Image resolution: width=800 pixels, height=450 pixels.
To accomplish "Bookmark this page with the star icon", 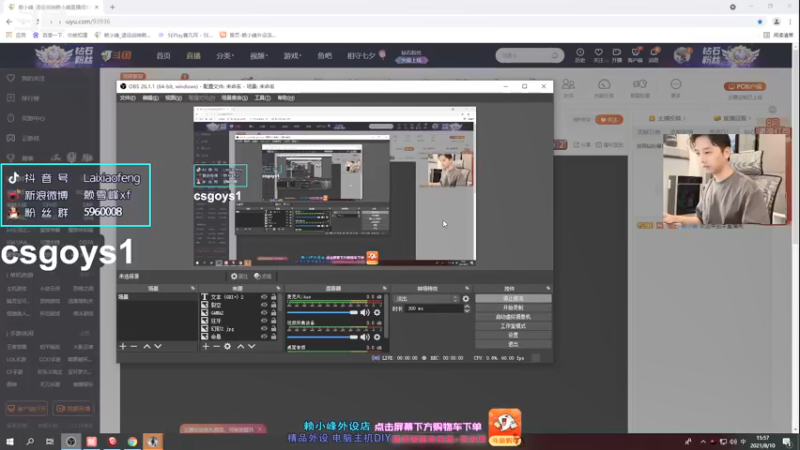I will 760,21.
